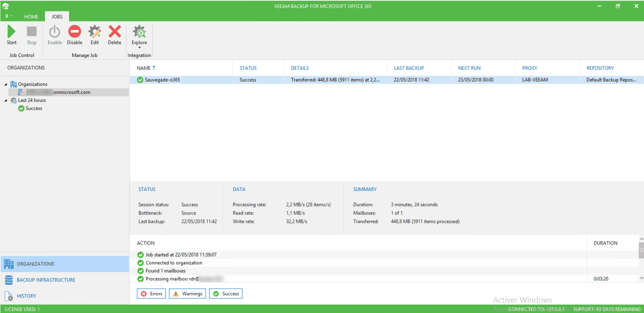Collapse the Last 24 hours node
Image resolution: width=644 pixels, height=313 pixels.
coord(6,101)
